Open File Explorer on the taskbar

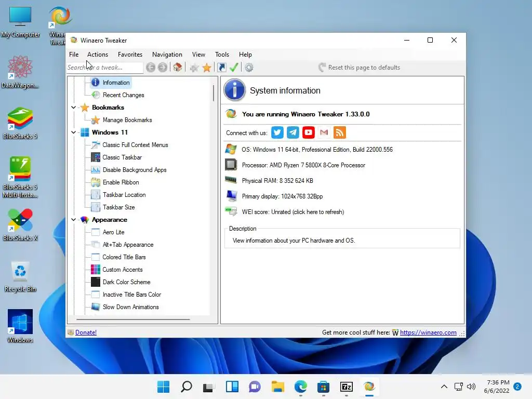(277, 387)
